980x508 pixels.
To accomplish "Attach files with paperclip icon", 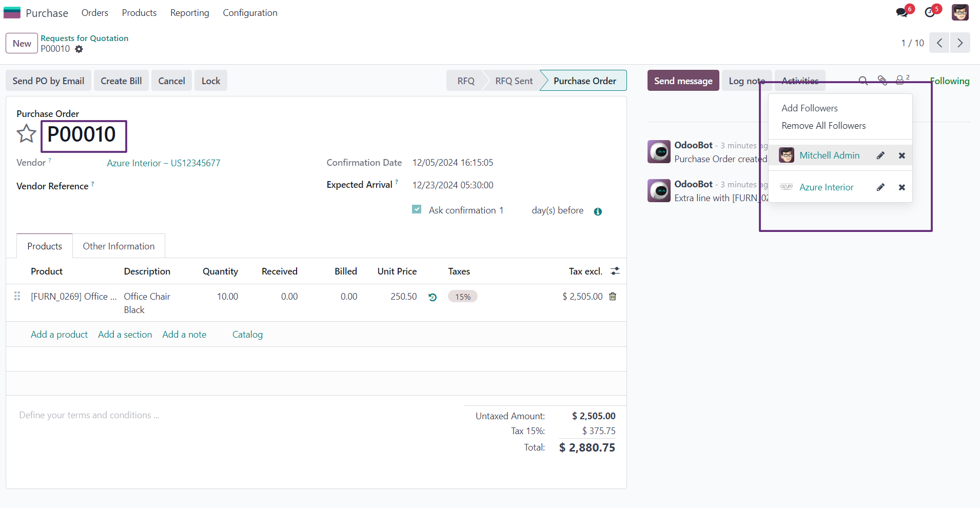I will point(882,81).
